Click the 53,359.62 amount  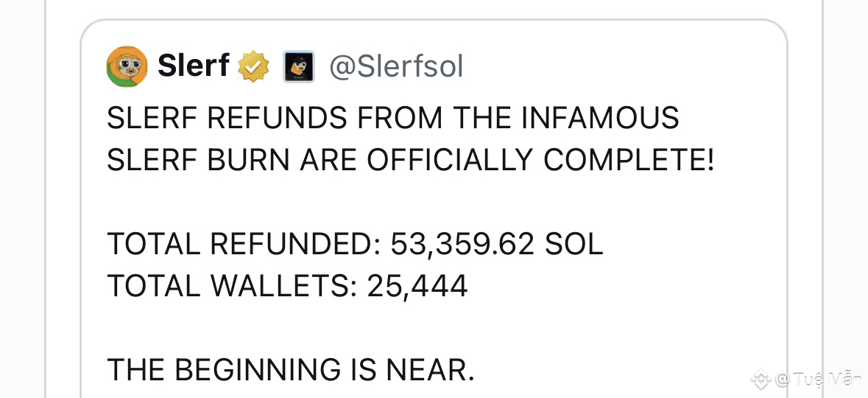click(463, 245)
